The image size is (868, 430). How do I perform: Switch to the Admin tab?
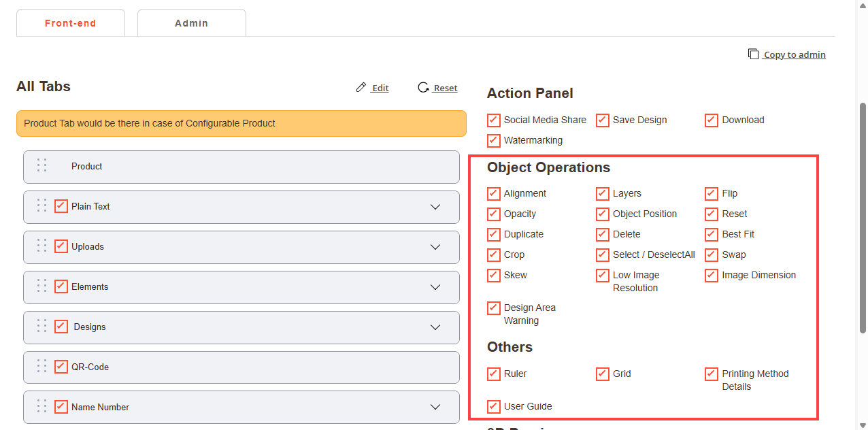coord(191,23)
